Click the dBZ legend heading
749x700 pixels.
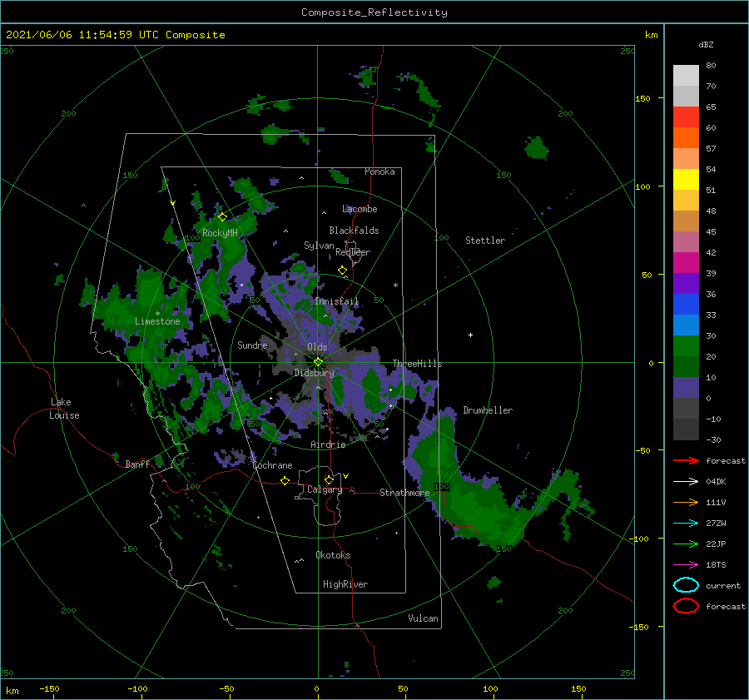coord(706,44)
